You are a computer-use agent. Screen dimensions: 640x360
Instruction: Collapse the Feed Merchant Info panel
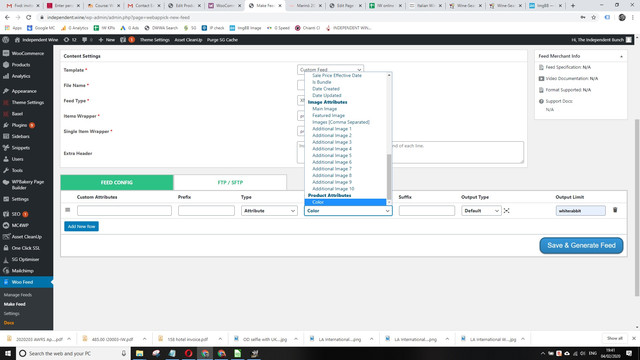coord(621,56)
